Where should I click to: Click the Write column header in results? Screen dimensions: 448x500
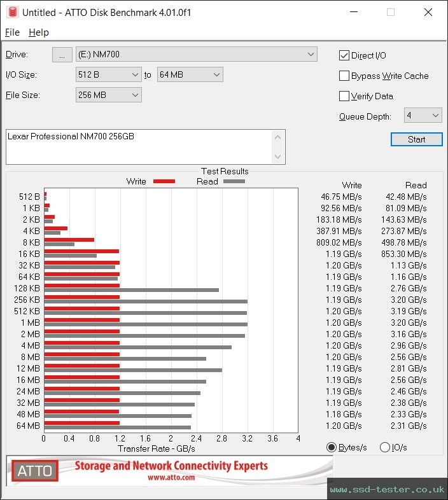click(352, 185)
